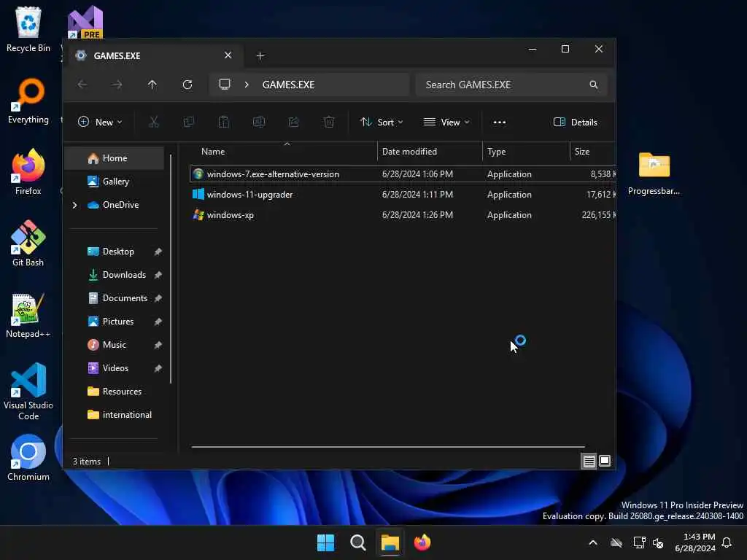Go back in File Explorer history

click(x=82, y=85)
